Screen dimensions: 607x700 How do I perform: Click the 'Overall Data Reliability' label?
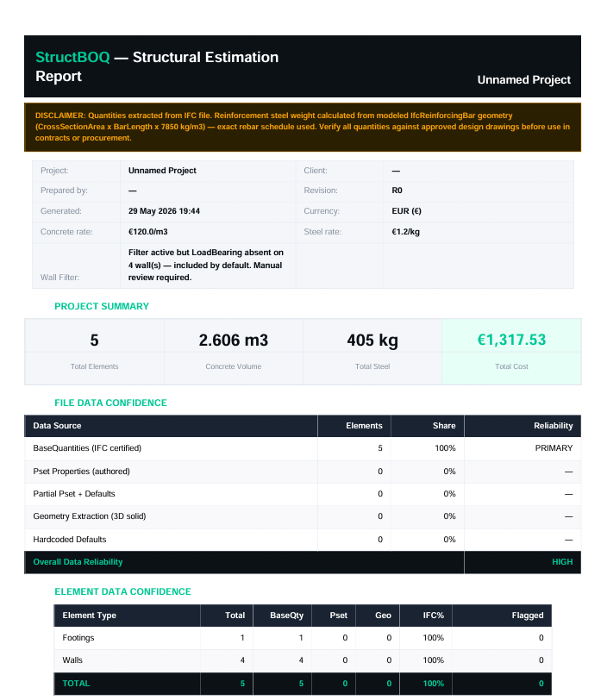78,562
